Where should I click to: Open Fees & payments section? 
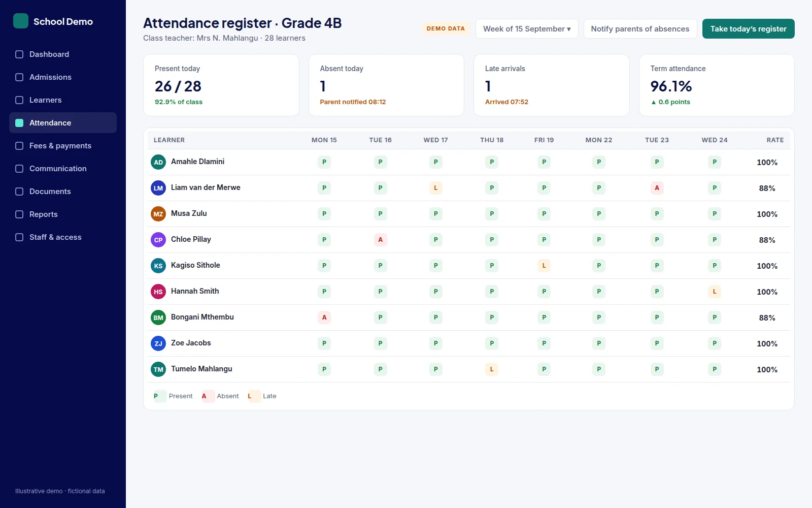click(63, 146)
